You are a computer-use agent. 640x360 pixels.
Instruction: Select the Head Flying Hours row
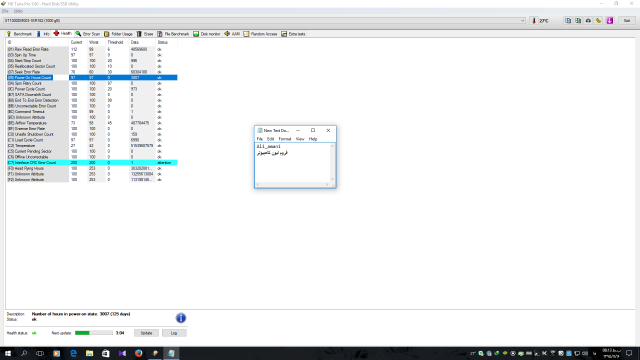tap(92, 168)
